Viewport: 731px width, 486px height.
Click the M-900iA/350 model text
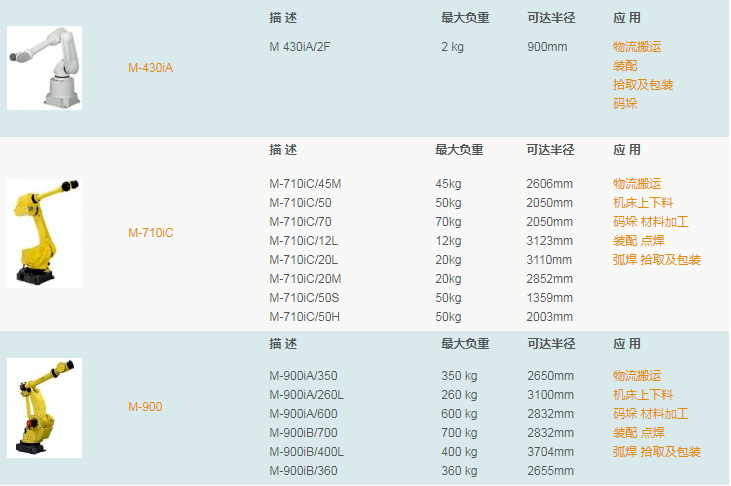tap(303, 376)
